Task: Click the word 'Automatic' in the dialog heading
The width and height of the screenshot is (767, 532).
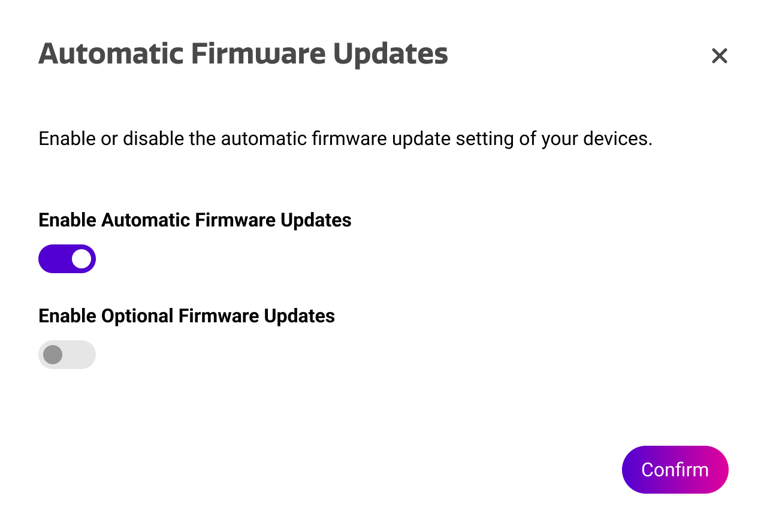Action: (111, 54)
